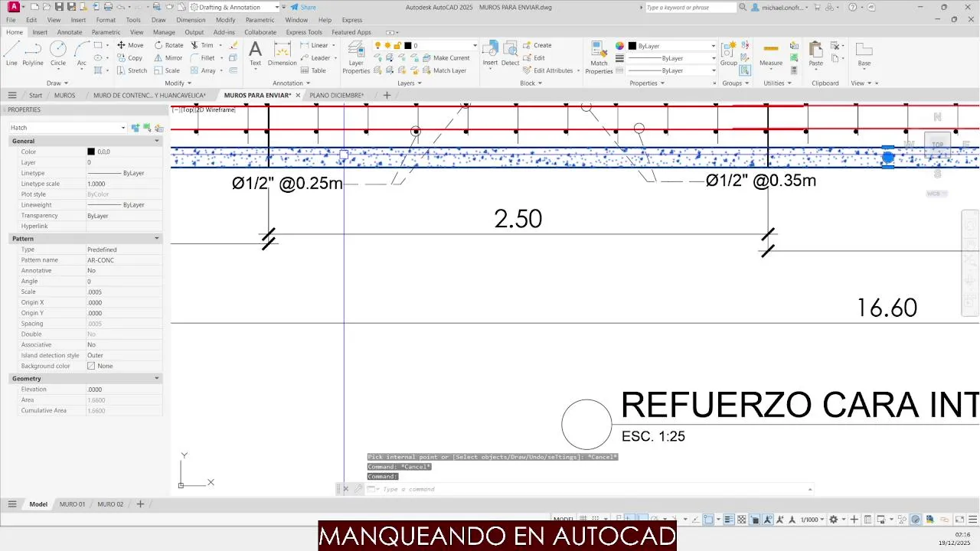Click the Start tab
980x551 pixels.
35,95
